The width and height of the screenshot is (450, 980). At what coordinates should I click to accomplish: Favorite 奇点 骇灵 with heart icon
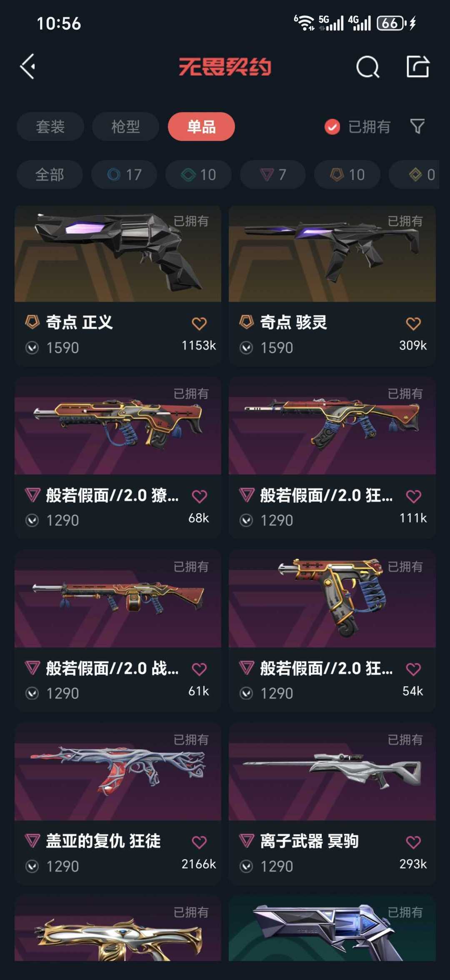pyautogui.click(x=413, y=323)
